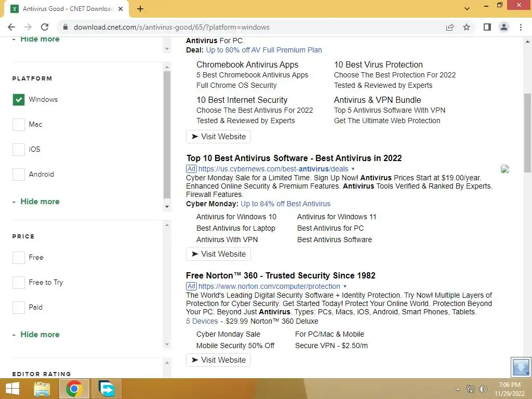Open the blue arrow app in taskbar
The image size is (532, 399).
click(107, 389)
